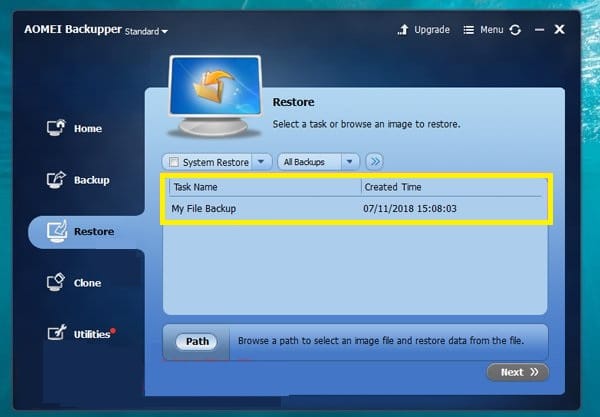Click the '07/11/2018 15:08:03' created time
This screenshot has width=600, height=417.
410,209
